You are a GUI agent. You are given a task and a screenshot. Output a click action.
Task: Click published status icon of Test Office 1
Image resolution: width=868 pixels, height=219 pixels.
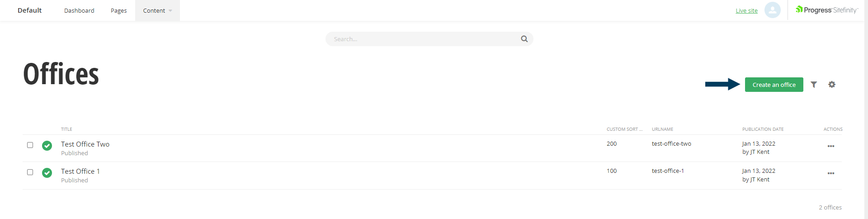[x=47, y=173]
